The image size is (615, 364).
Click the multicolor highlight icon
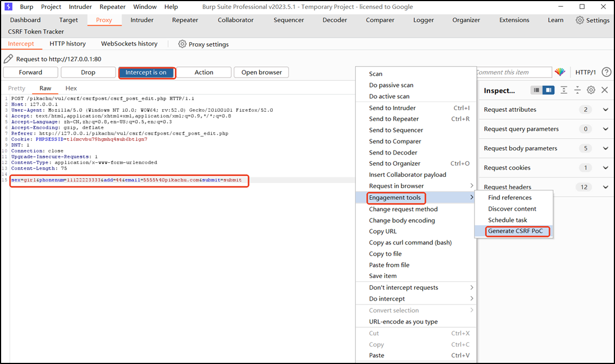(560, 72)
